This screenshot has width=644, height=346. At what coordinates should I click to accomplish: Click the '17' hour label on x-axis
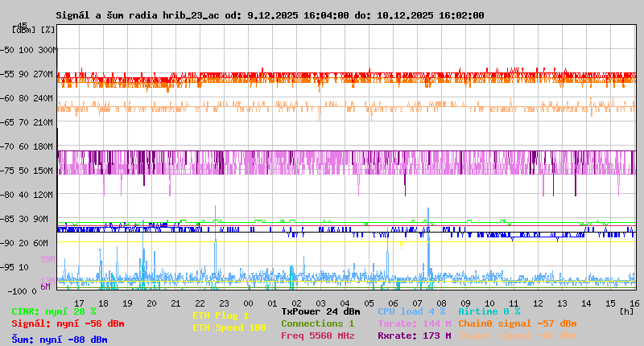pyautogui.click(x=79, y=303)
